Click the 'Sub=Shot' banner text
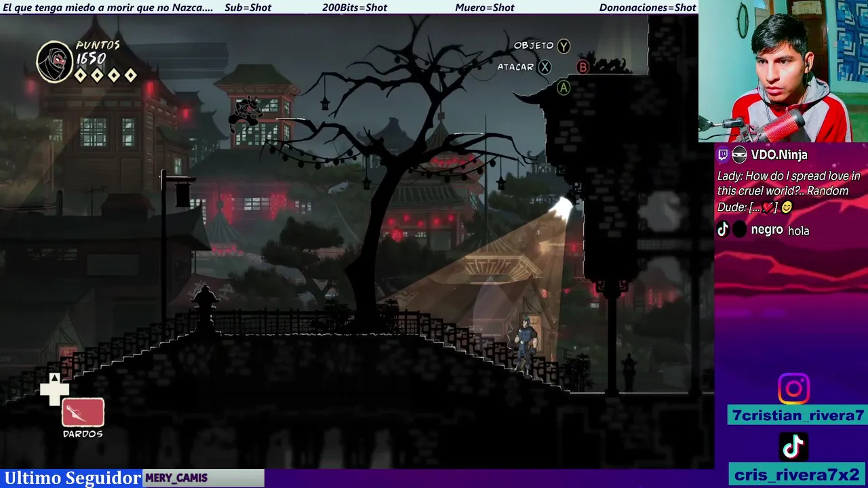 click(248, 7)
